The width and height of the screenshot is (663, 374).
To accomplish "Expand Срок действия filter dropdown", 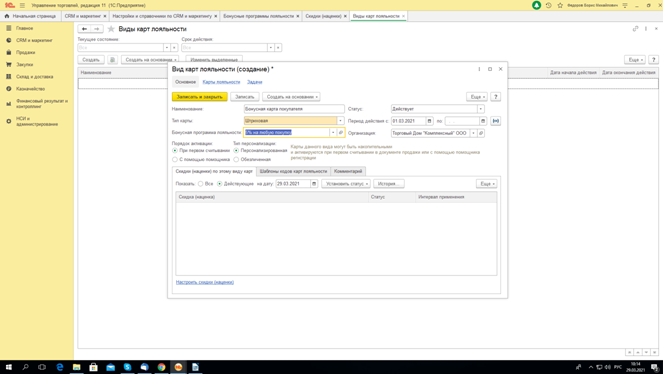I will pyautogui.click(x=271, y=48).
